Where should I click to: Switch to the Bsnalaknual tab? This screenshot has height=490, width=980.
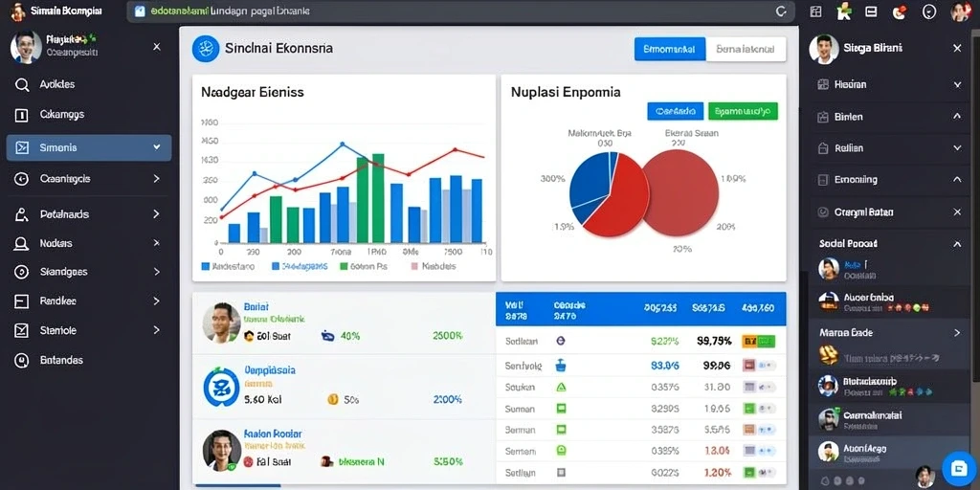[746, 49]
